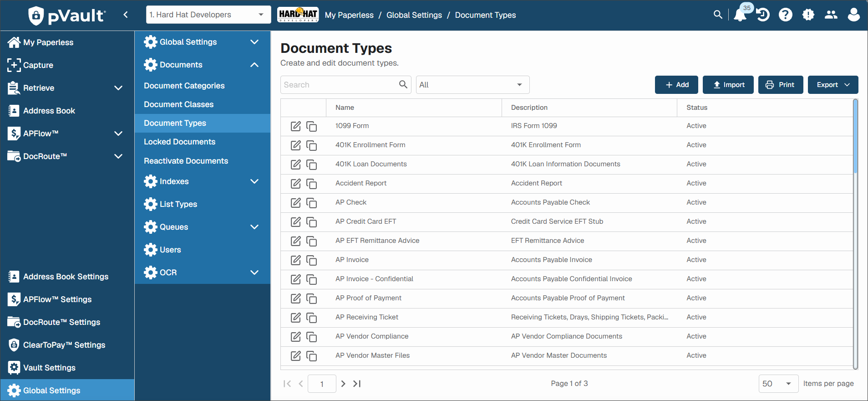This screenshot has height=401, width=868.
Task: Click the Print button
Action: [x=781, y=85]
